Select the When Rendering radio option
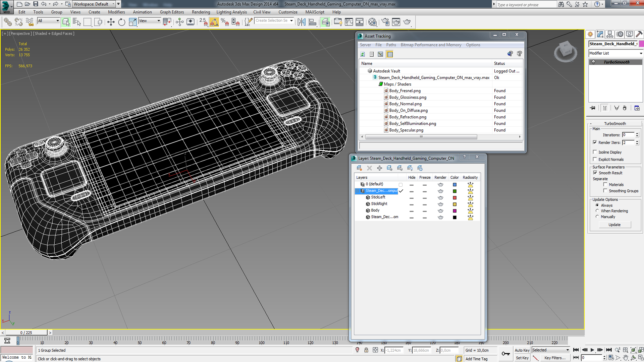The height and width of the screenshot is (362, 644). click(597, 211)
